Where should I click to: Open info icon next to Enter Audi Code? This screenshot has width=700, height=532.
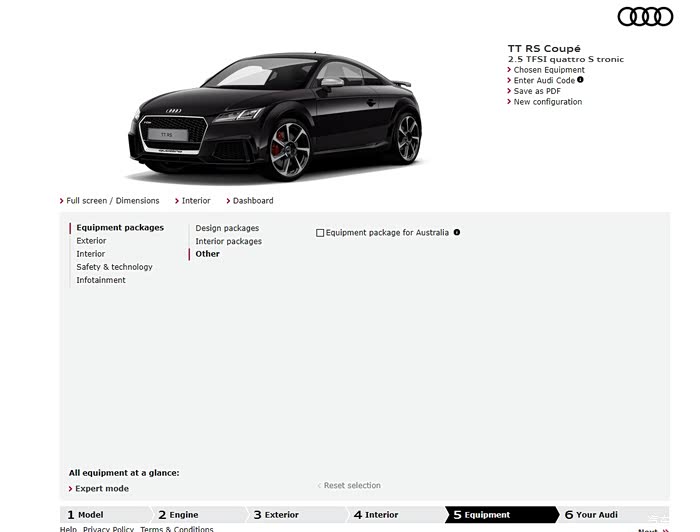[580, 79]
